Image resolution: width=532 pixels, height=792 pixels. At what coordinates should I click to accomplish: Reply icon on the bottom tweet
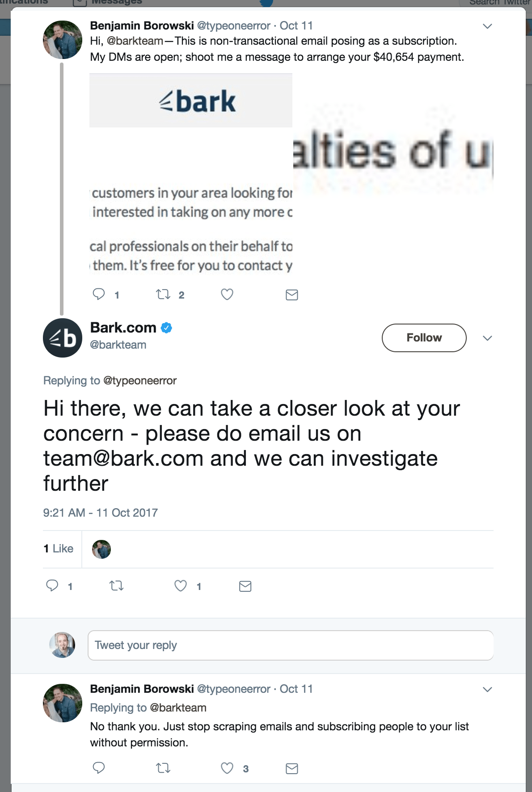point(99,768)
